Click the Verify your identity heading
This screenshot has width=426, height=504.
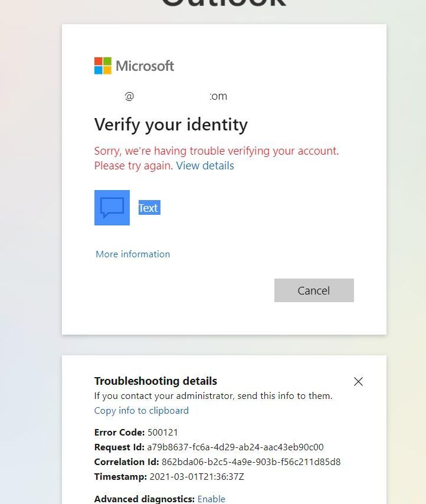(x=171, y=125)
